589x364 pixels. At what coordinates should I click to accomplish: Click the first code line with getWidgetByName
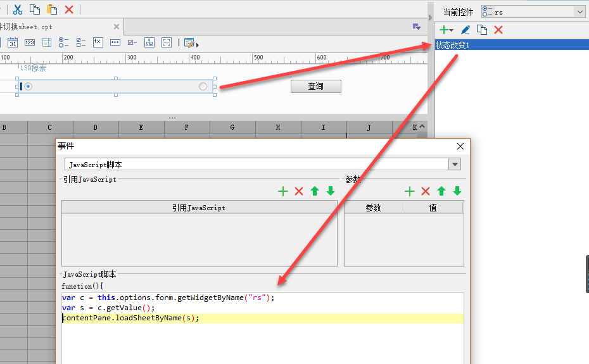(x=168, y=298)
